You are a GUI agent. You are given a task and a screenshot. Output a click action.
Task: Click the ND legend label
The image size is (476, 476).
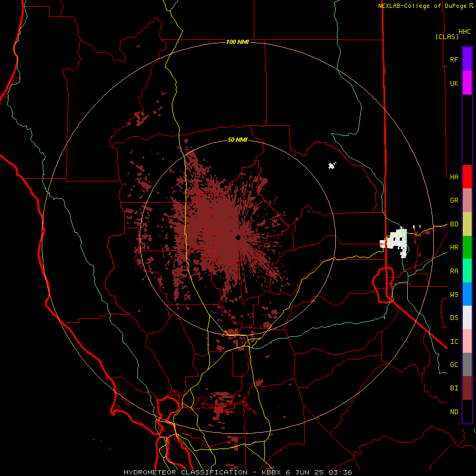point(454,412)
